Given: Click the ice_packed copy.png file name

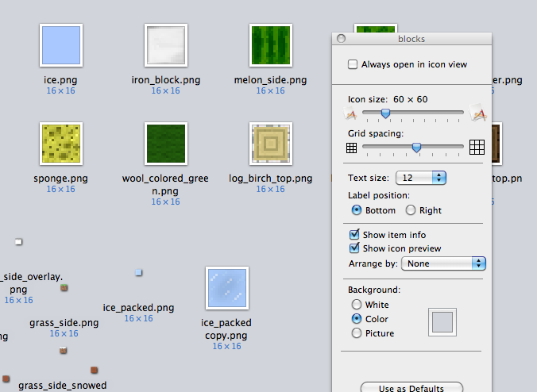Looking at the screenshot, I should (226, 329).
